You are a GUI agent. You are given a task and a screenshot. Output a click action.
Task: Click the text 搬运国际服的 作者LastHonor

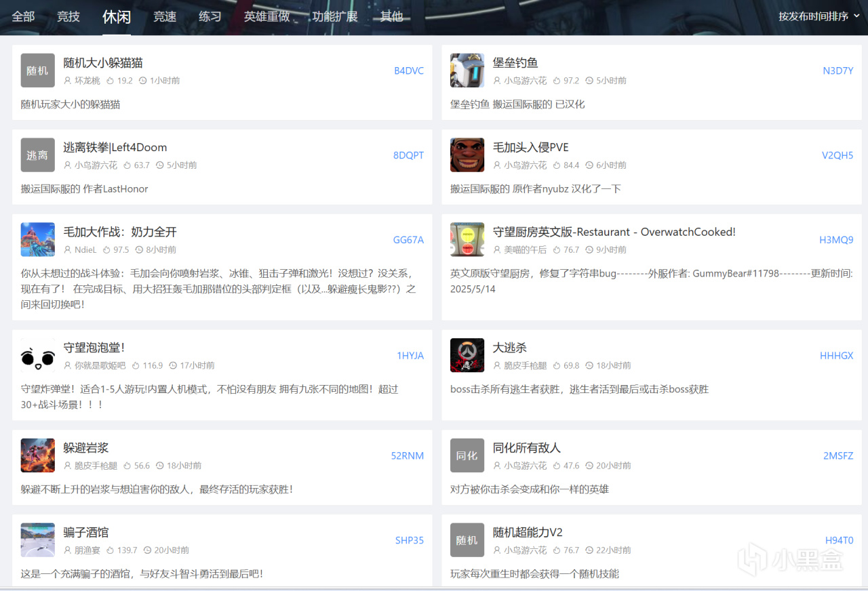pyautogui.click(x=85, y=188)
